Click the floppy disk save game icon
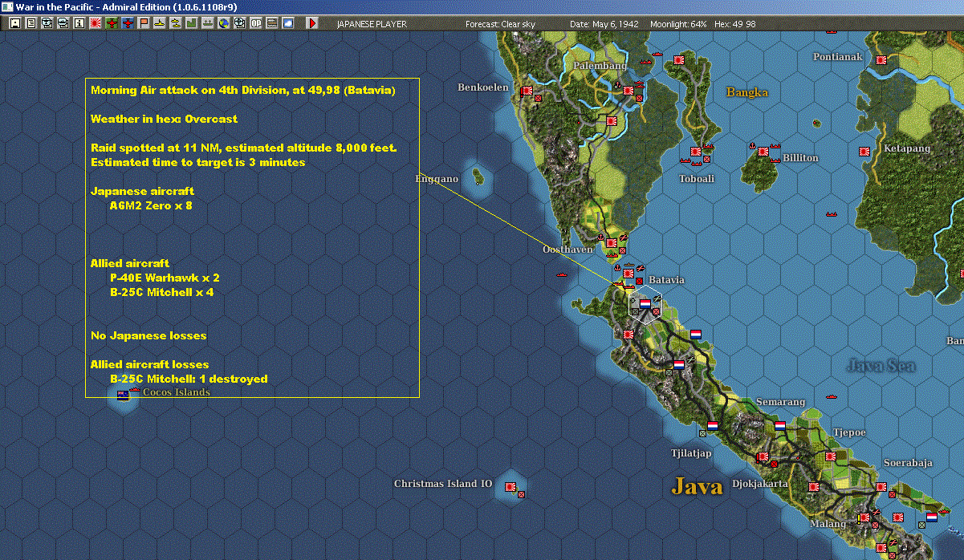This screenshot has width=964, height=560. (x=15, y=23)
